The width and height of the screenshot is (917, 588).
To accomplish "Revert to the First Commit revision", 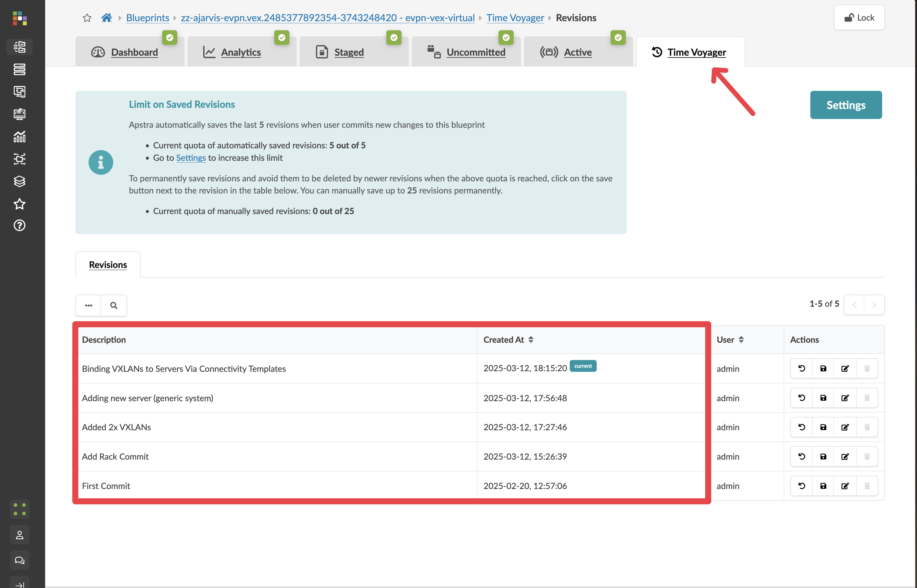I will coord(802,486).
